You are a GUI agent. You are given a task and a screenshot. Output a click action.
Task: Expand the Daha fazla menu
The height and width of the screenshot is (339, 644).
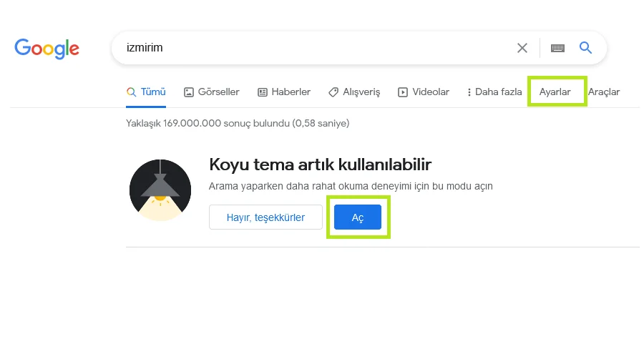(x=494, y=92)
